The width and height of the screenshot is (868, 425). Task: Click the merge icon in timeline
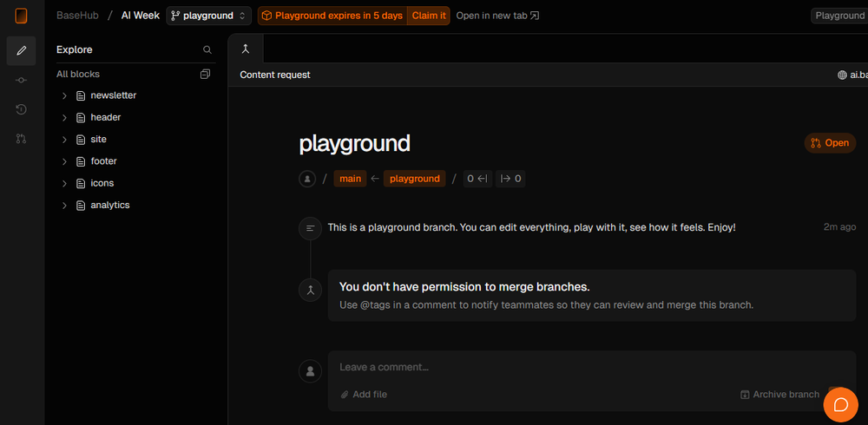pos(311,290)
